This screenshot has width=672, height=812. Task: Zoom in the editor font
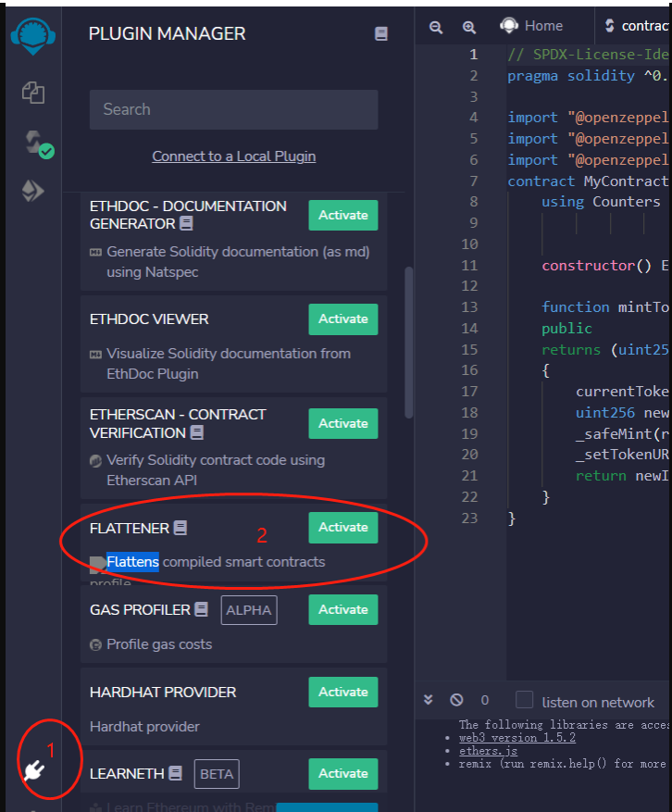point(469,27)
